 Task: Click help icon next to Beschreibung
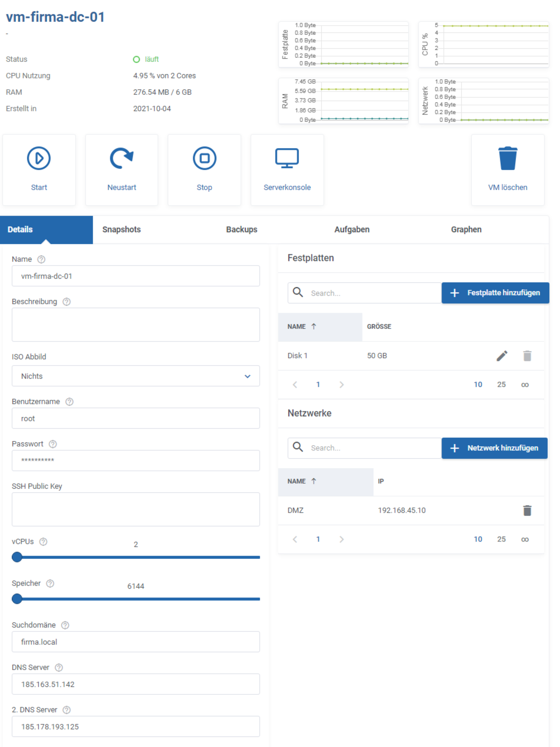click(x=67, y=302)
